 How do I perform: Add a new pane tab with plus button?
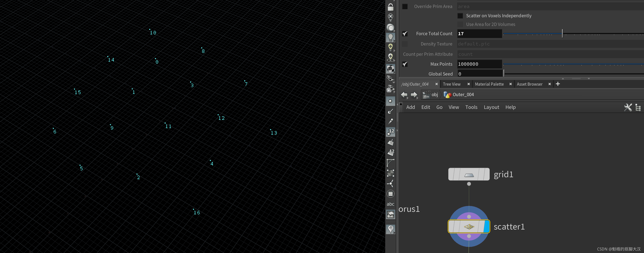(x=558, y=84)
